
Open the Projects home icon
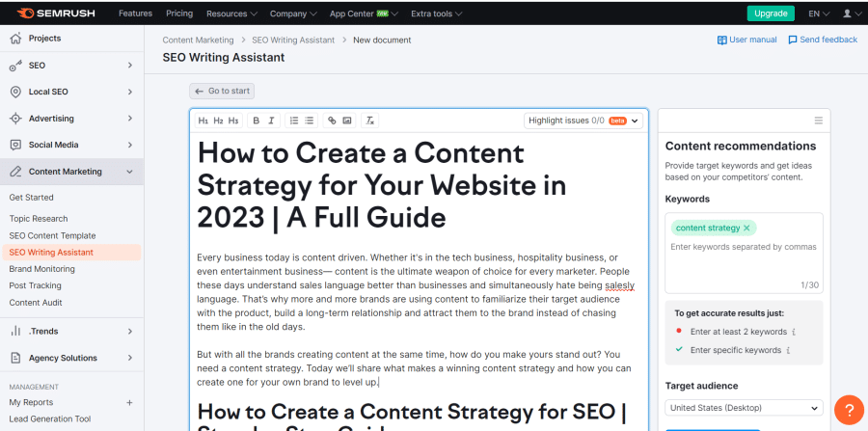click(x=16, y=39)
